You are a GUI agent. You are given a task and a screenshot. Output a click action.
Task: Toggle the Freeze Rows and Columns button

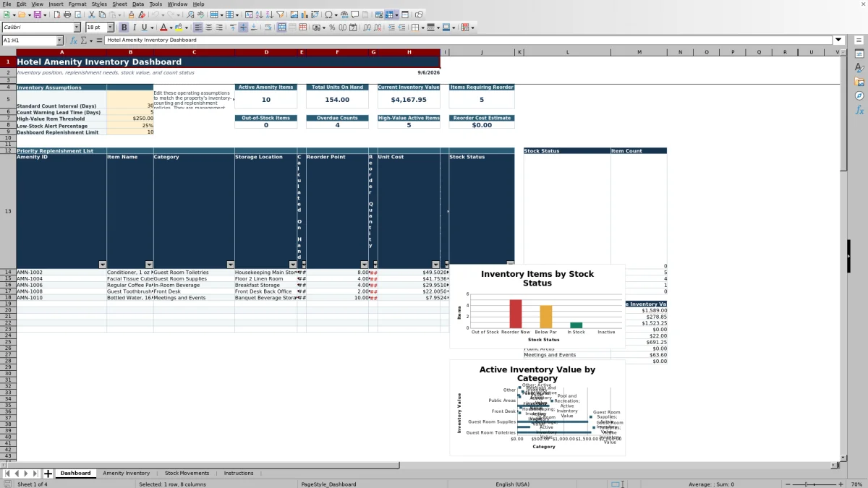pyautogui.click(x=391, y=14)
